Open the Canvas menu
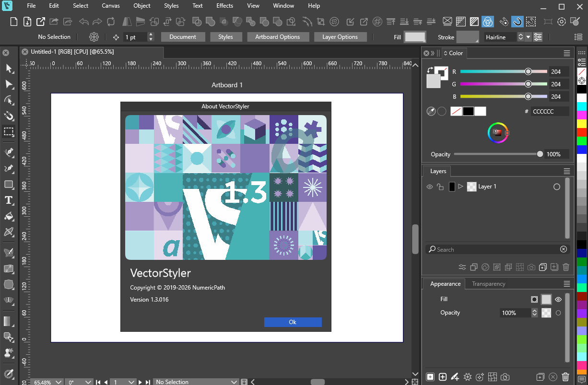588x385 pixels. click(111, 6)
